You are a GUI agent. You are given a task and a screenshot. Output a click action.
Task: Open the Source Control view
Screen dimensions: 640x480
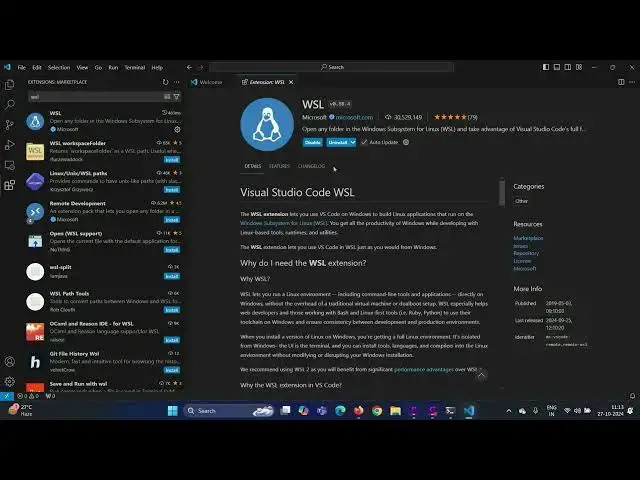coord(9,125)
